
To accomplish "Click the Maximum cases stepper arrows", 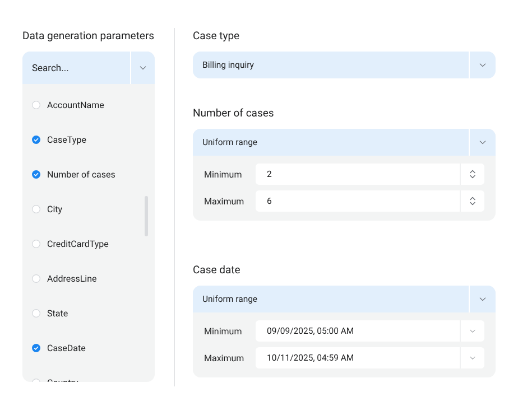I will (473, 201).
